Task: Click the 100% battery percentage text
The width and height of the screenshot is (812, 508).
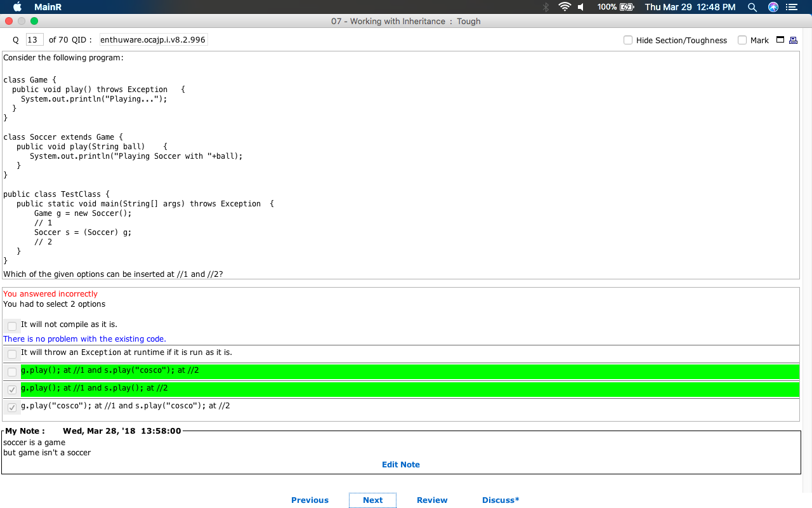Action: point(607,7)
